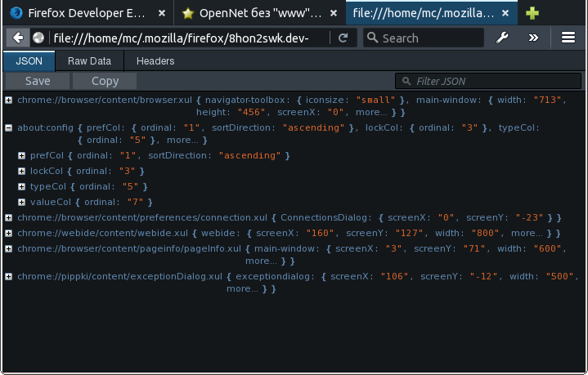Focus the Filter JSON field

tap(489, 81)
